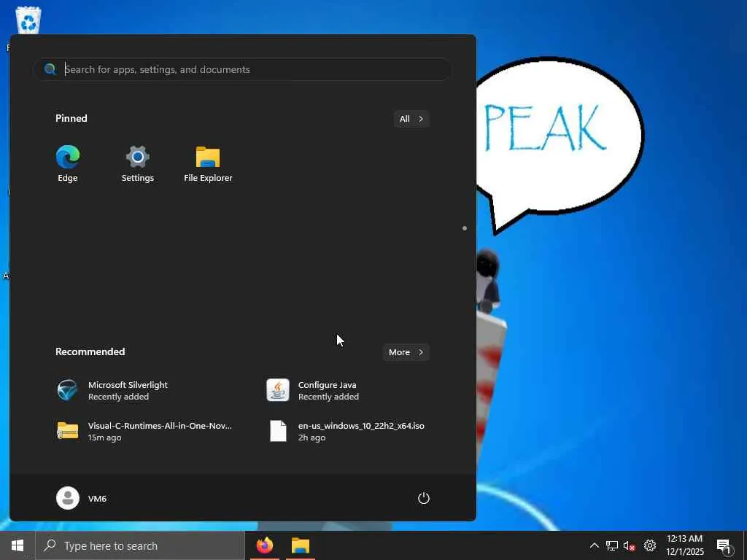
Task: Click the VM6 username text
Action: pos(97,499)
